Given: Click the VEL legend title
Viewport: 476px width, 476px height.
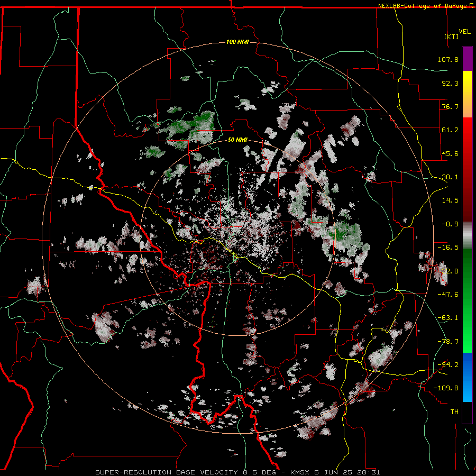Looking at the screenshot, I should click(x=465, y=32).
